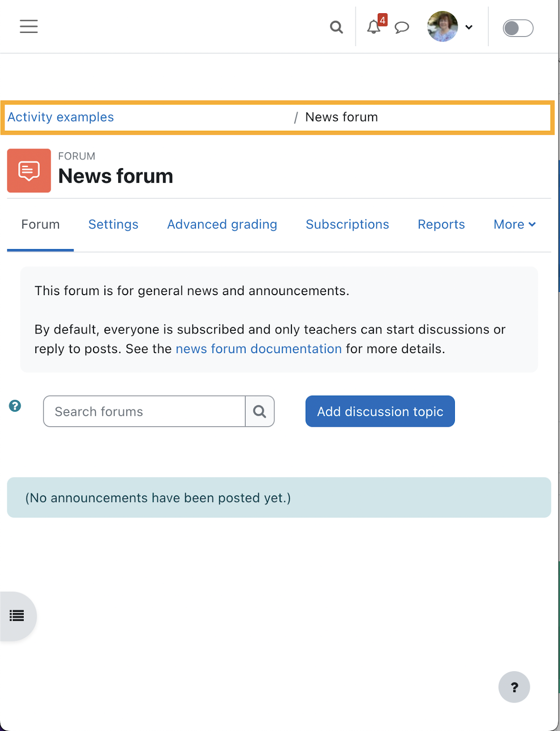Image resolution: width=560 pixels, height=731 pixels.
Task: Open the Advanced grading tab
Action: (222, 224)
